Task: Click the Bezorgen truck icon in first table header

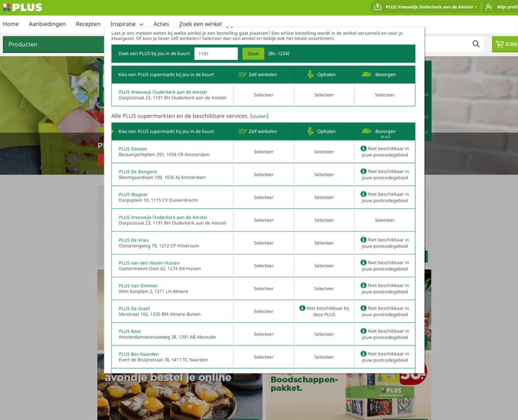Action: tap(366, 74)
